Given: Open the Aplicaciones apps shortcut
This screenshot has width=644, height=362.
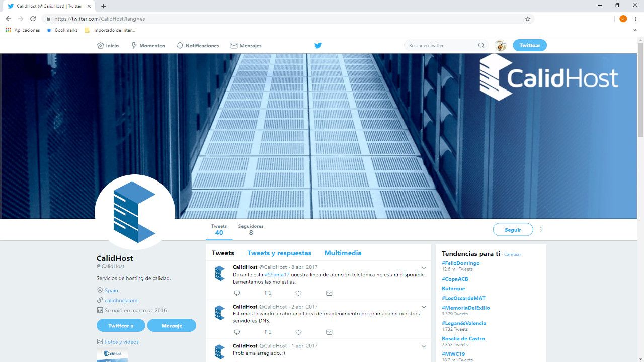Looking at the screenshot, I should [23, 30].
